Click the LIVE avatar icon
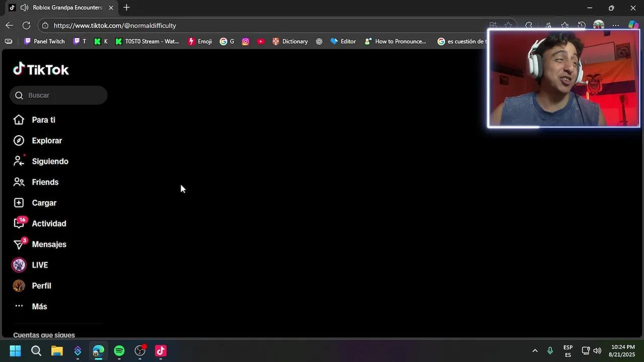Image resolution: width=644 pixels, height=362 pixels. (19, 265)
